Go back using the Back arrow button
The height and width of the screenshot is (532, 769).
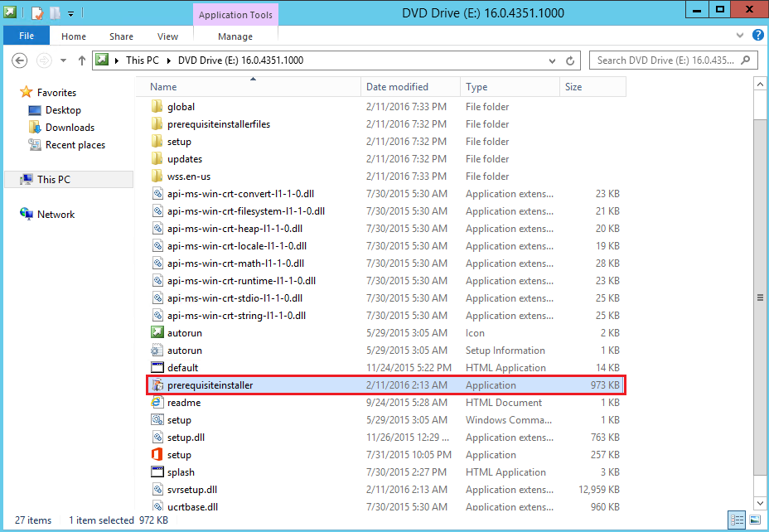coord(19,60)
